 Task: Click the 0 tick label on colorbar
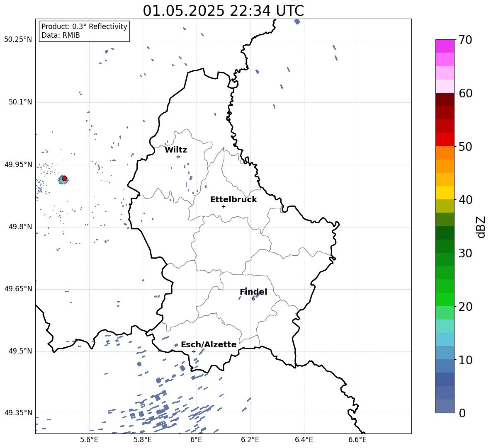(x=462, y=413)
